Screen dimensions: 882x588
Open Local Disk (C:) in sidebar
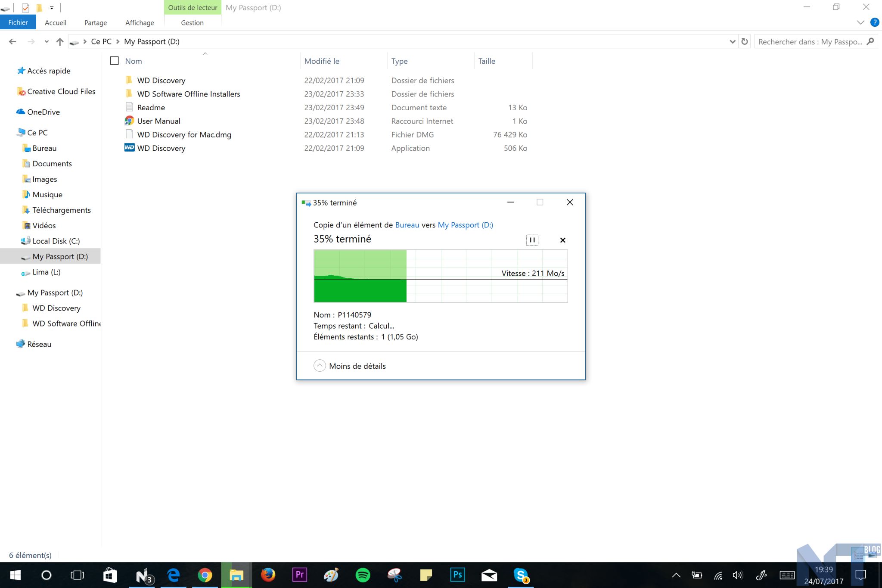(56, 241)
